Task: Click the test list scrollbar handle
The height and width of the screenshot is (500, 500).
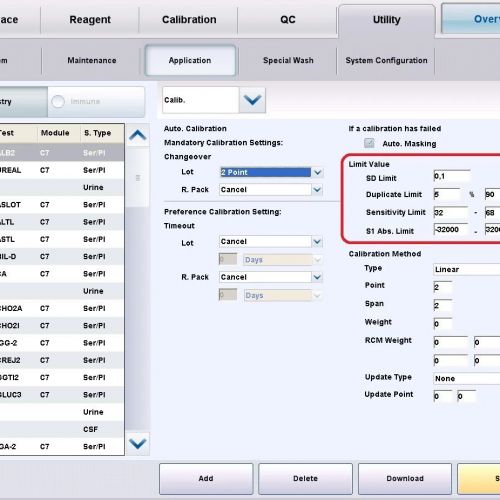Action: (138, 178)
